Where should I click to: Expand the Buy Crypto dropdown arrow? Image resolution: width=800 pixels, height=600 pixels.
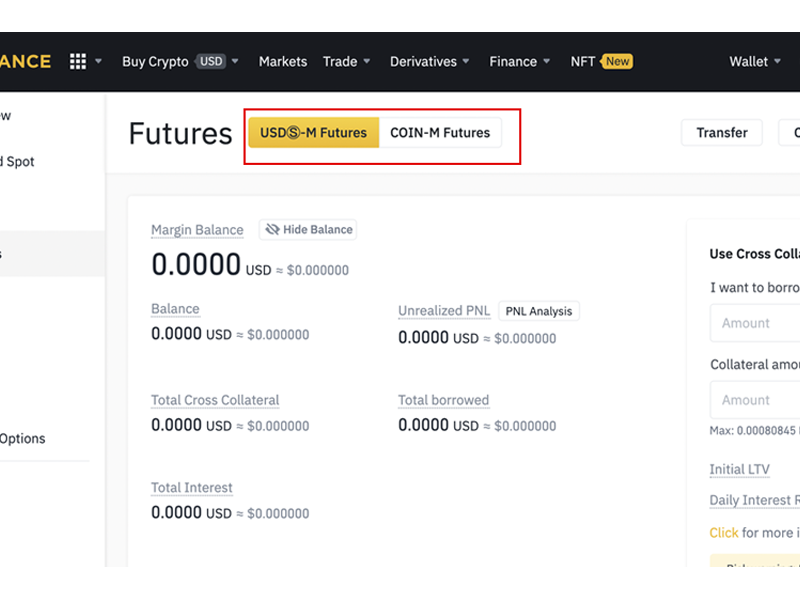tap(235, 61)
